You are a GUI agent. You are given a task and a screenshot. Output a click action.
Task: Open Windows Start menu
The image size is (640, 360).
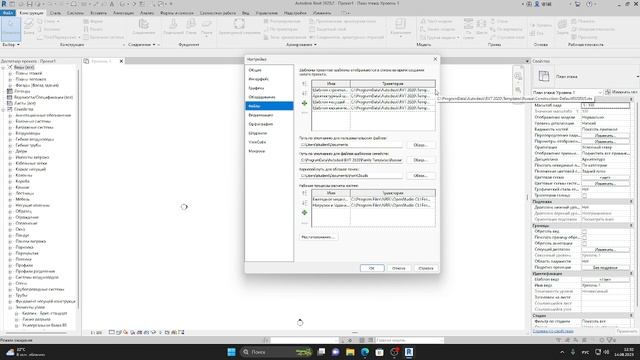(231, 352)
